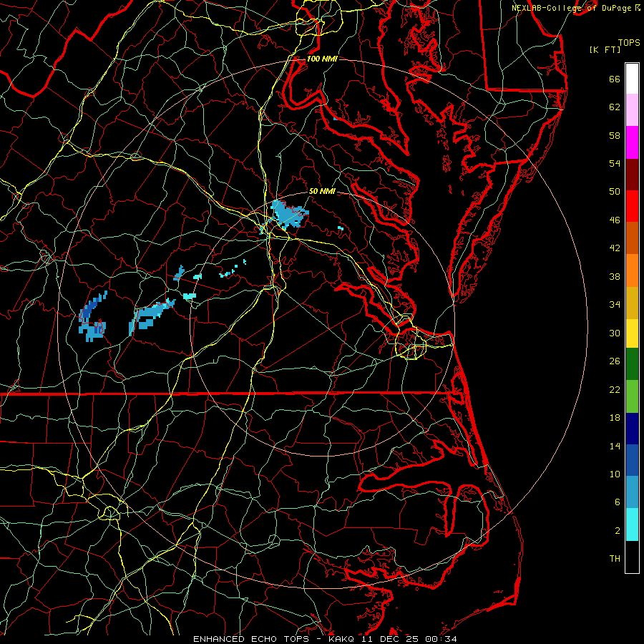Image resolution: width=644 pixels, height=644 pixels.
Task: Click the dark green legend swatch
Action: click(632, 364)
